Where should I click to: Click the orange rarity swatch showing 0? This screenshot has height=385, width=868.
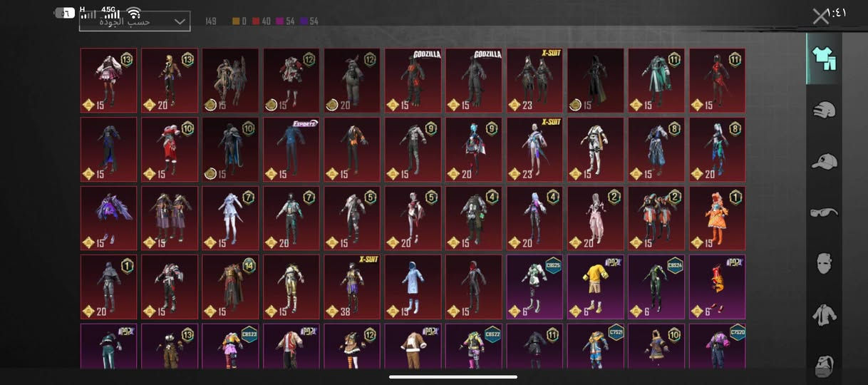(239, 21)
